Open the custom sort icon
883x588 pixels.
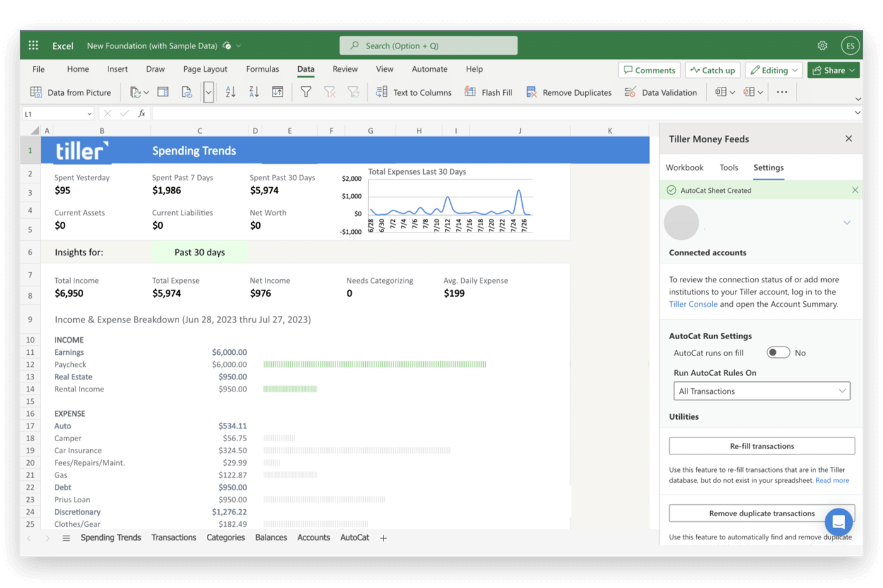(278, 92)
